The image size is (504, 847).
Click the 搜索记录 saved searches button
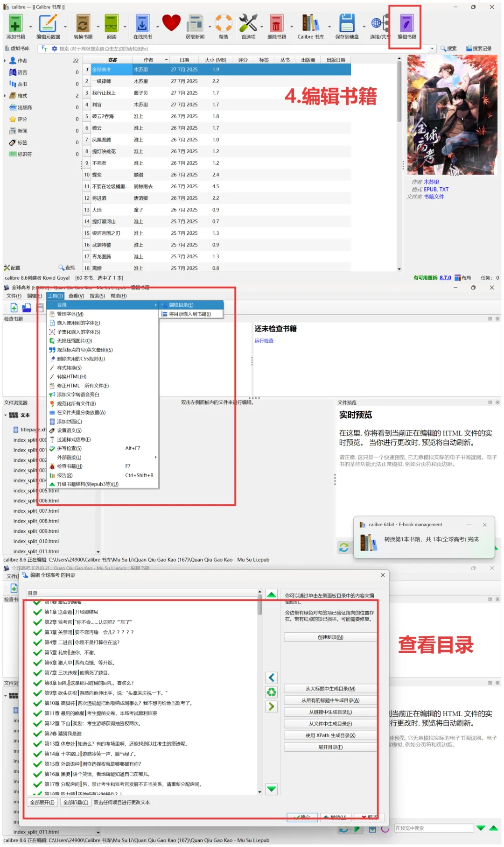coord(479,49)
